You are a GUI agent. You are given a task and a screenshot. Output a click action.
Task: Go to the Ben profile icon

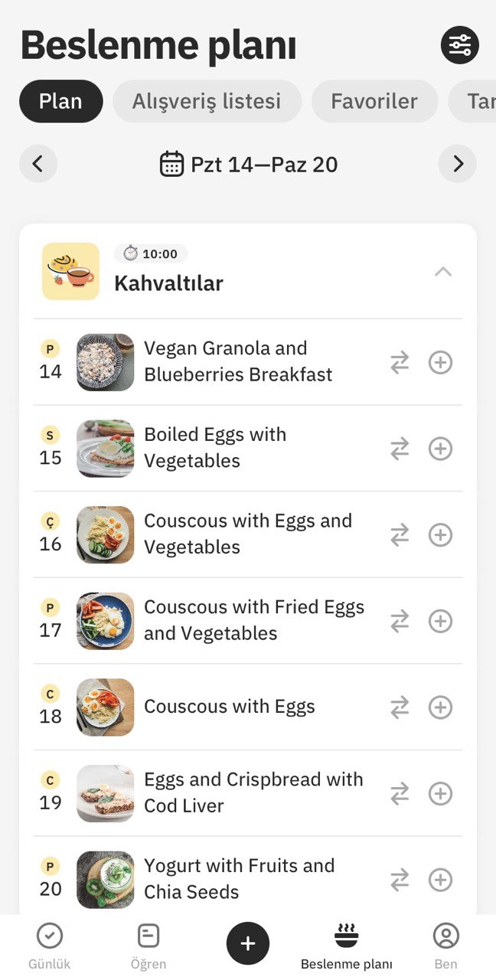coord(445,936)
